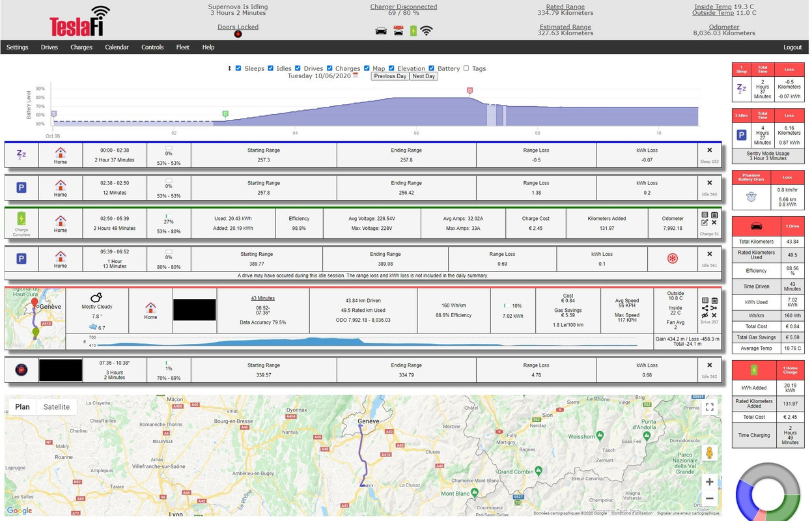
Task: Click the red Doors Locked indicator
Action: coord(238,34)
